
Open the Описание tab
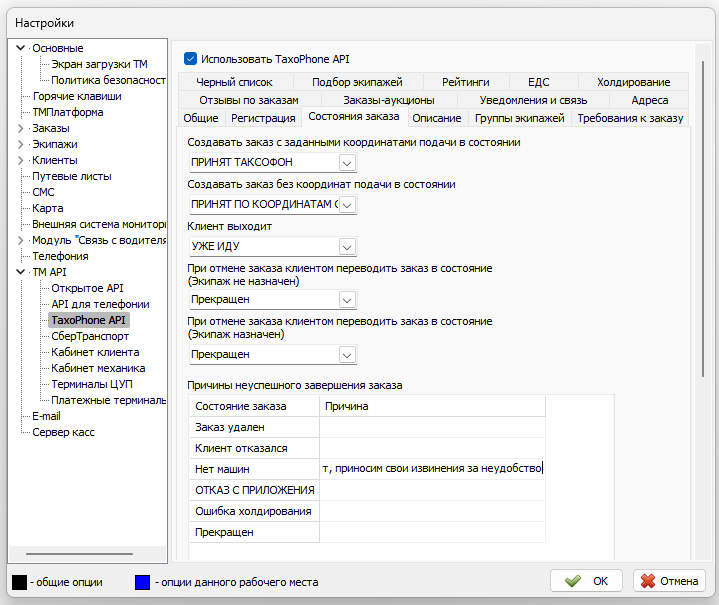(x=437, y=118)
